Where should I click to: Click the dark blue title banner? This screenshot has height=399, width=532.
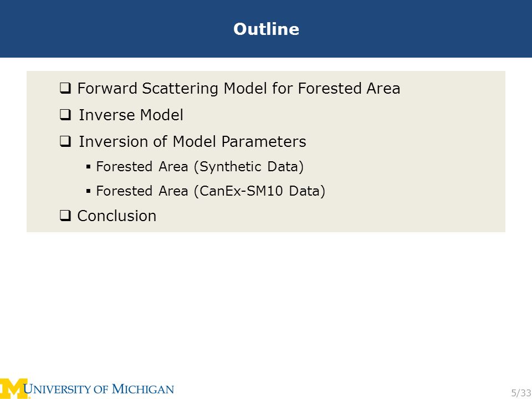[266, 29]
